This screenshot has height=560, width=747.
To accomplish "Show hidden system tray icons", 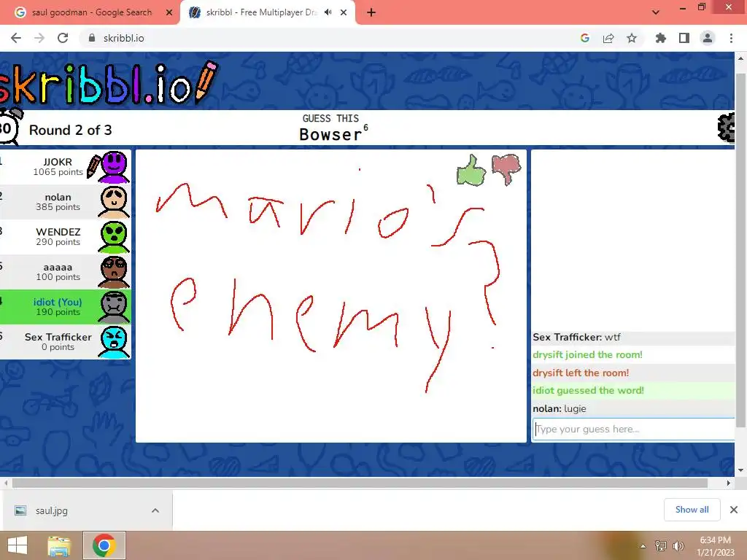I will [x=643, y=546].
